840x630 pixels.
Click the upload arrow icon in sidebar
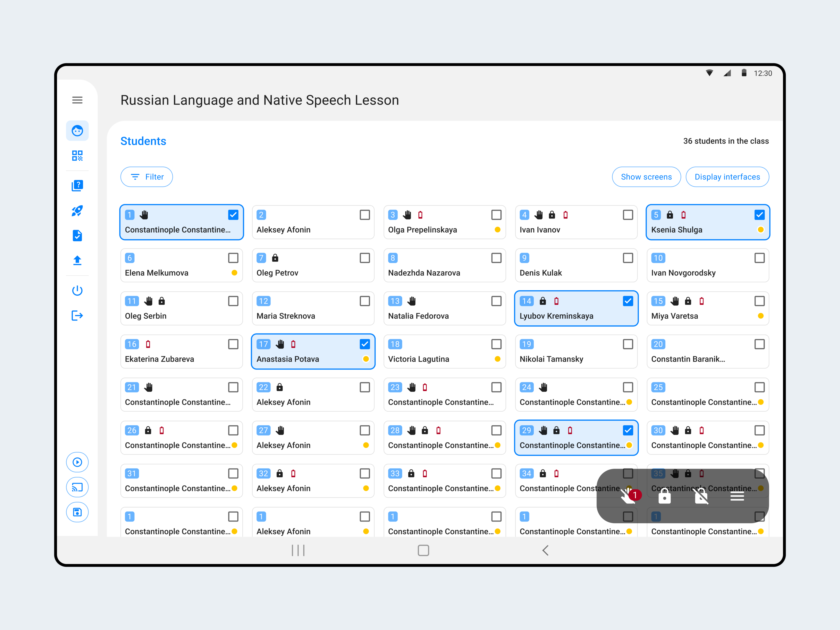[77, 260]
